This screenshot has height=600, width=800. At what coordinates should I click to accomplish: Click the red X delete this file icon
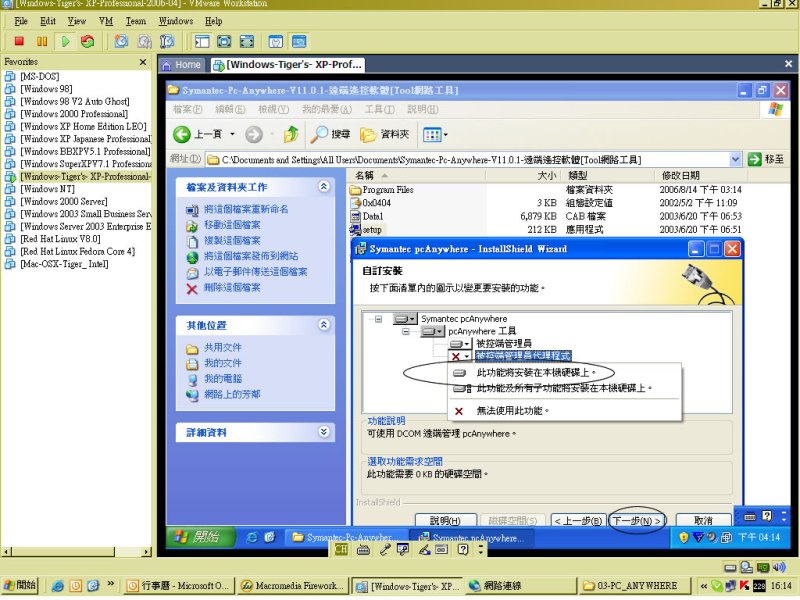[x=192, y=288]
